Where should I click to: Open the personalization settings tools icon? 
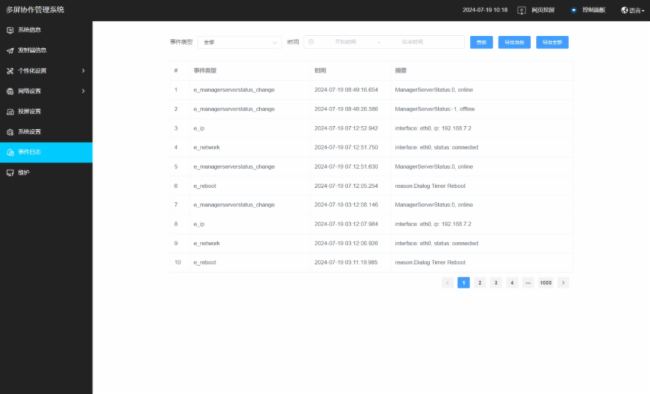pyautogui.click(x=10, y=71)
